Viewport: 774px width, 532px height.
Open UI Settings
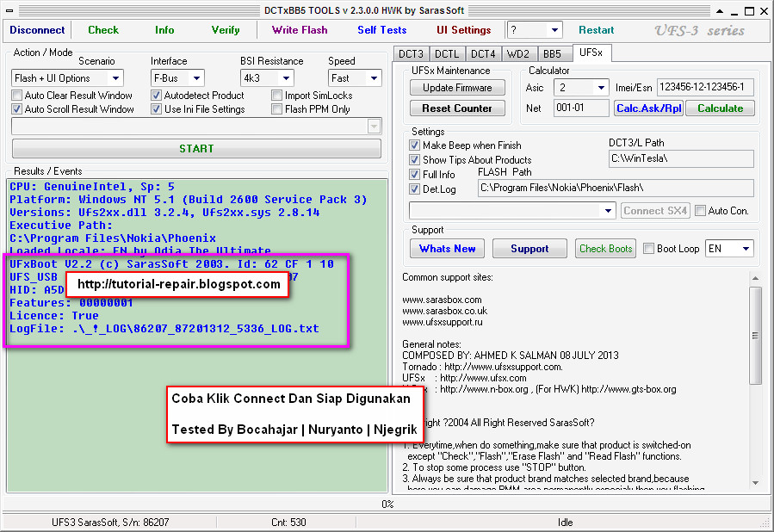(x=463, y=30)
